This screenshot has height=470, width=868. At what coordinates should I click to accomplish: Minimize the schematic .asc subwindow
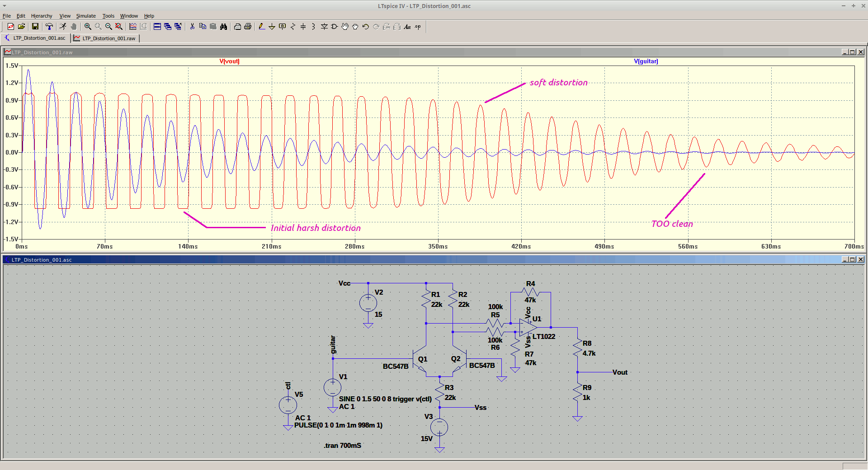pyautogui.click(x=844, y=259)
